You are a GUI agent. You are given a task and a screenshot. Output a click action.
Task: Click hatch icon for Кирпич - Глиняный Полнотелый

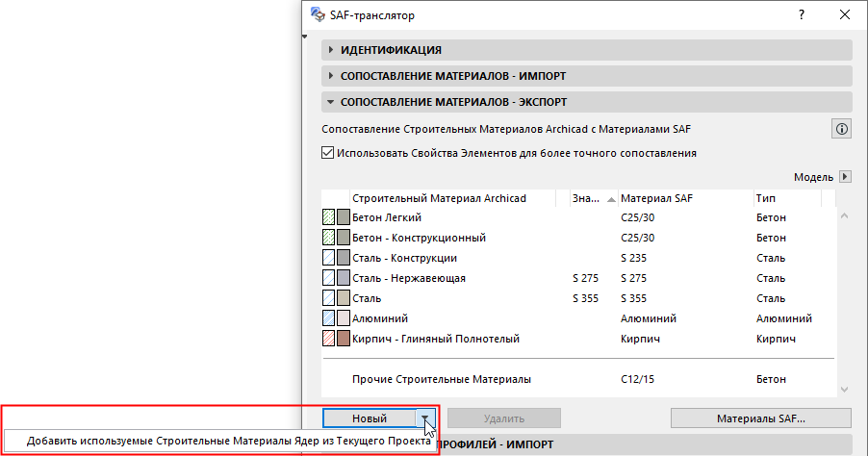coord(329,339)
